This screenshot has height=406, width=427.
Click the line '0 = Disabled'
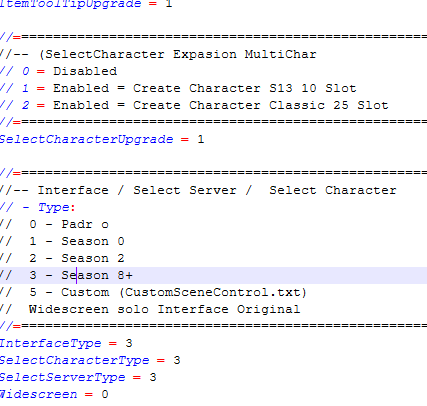[x=69, y=71]
